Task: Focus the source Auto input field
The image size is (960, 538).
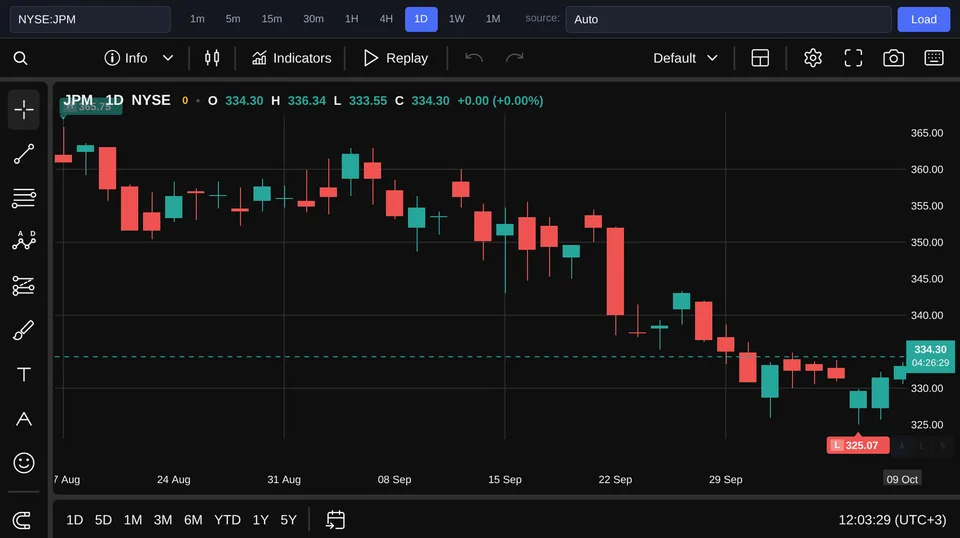Action: 728,19
